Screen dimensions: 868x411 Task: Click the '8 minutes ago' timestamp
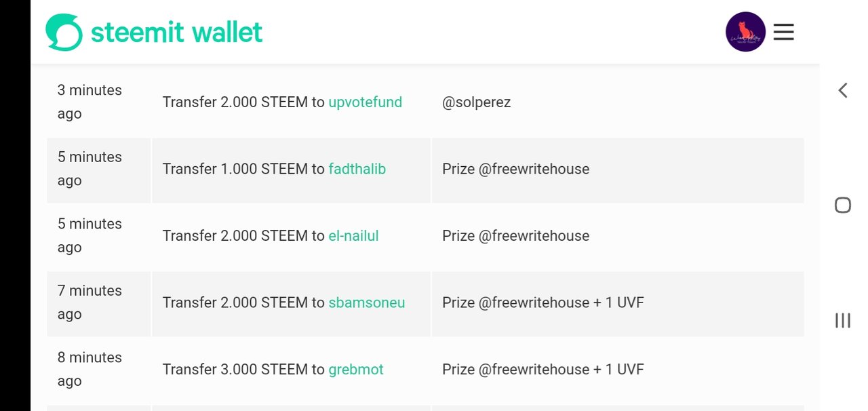coord(90,369)
